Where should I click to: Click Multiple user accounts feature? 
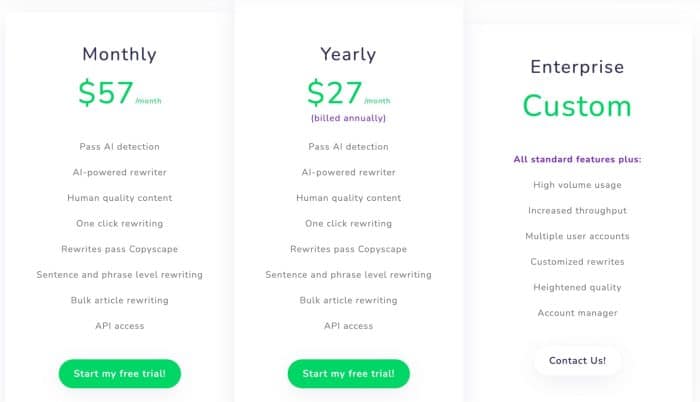click(x=577, y=236)
